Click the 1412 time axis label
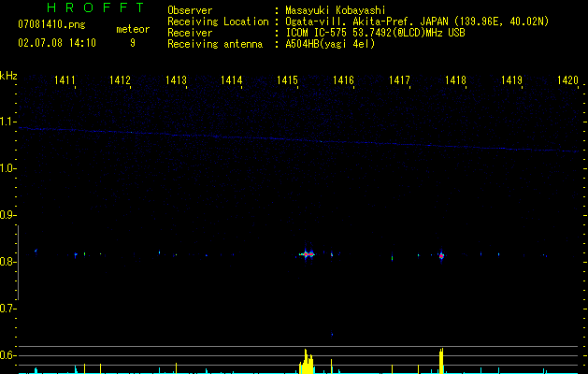Image resolution: width=588 pixels, height=374 pixels. (x=120, y=80)
